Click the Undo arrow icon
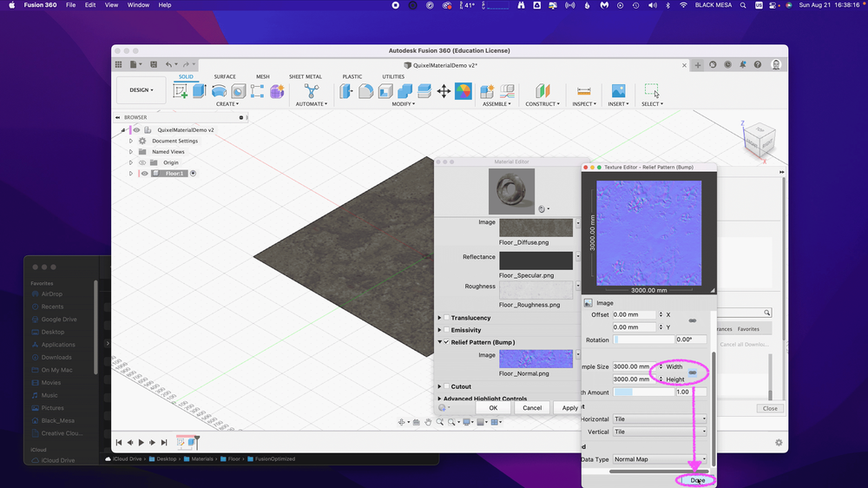Viewport: 868px width, 488px height. [169, 65]
